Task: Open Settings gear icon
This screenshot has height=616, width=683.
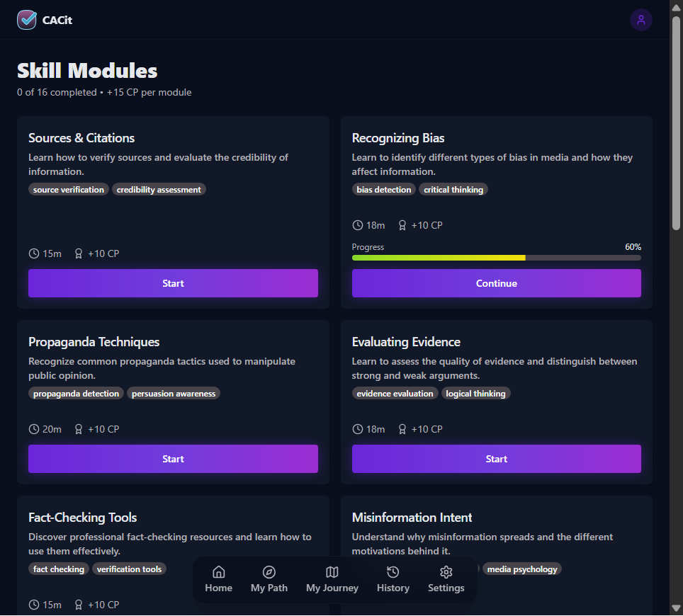Action: 446,572
